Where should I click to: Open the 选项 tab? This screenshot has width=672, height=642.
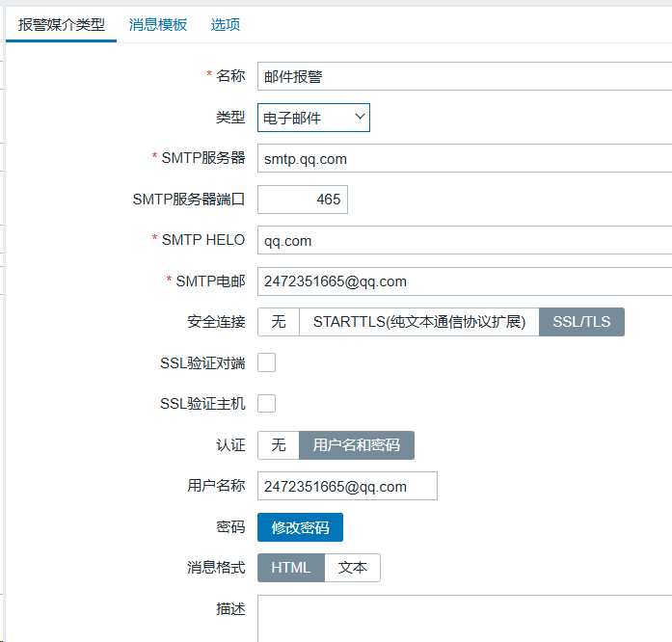click(x=225, y=25)
